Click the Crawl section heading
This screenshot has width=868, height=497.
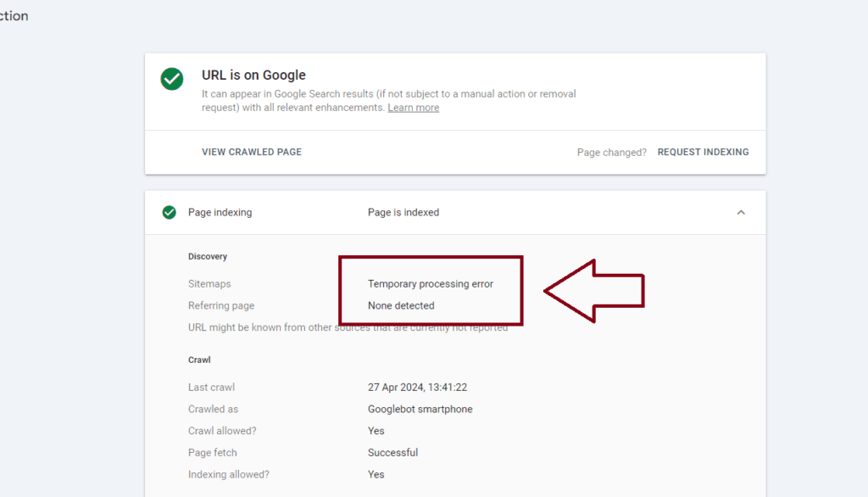[199, 360]
